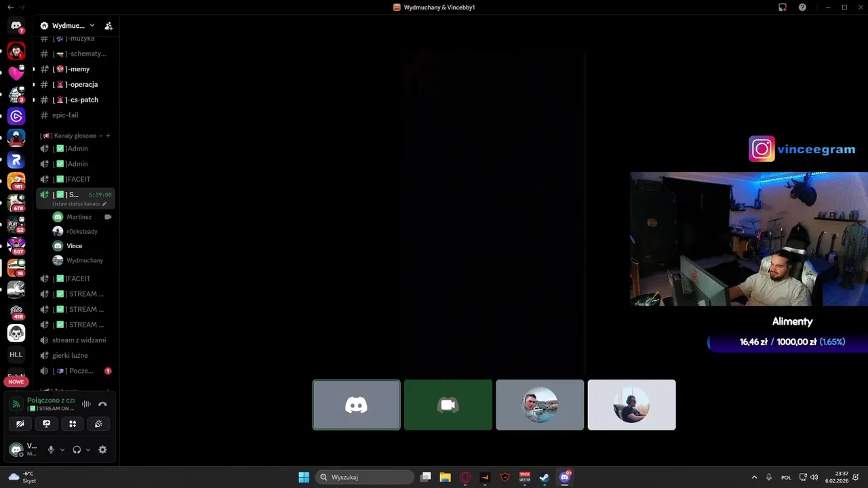The width and height of the screenshot is (868, 488).
Task: Click own user avatar in user panel
Action: click(16, 449)
